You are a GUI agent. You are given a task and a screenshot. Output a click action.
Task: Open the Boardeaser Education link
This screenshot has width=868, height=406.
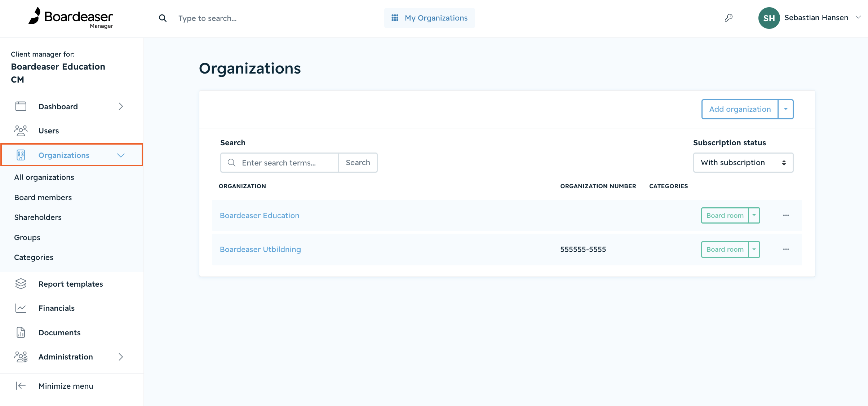pos(260,215)
